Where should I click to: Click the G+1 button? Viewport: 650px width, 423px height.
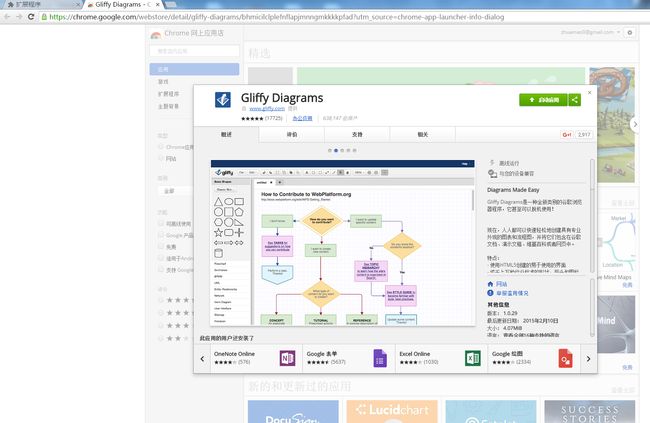pyautogui.click(x=567, y=134)
